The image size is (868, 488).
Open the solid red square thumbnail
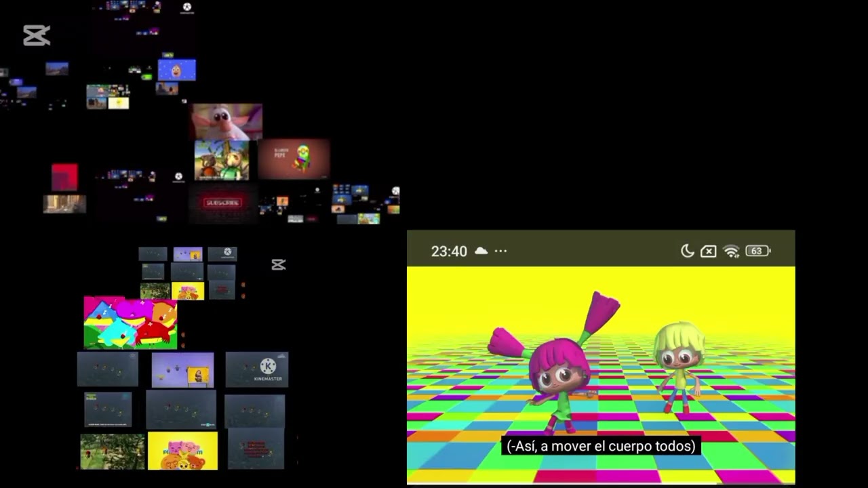coord(65,178)
